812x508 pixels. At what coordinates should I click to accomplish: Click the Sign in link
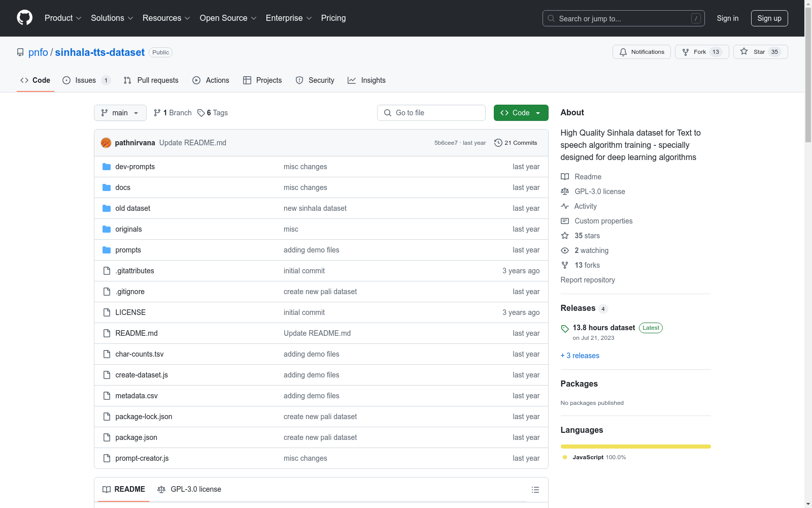click(x=728, y=18)
